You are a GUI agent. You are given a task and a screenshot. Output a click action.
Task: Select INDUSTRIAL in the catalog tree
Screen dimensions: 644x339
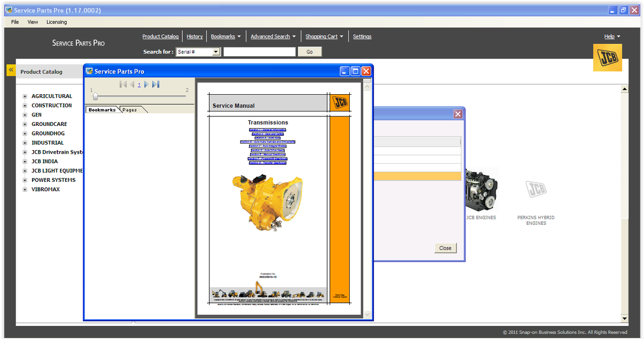tap(48, 143)
